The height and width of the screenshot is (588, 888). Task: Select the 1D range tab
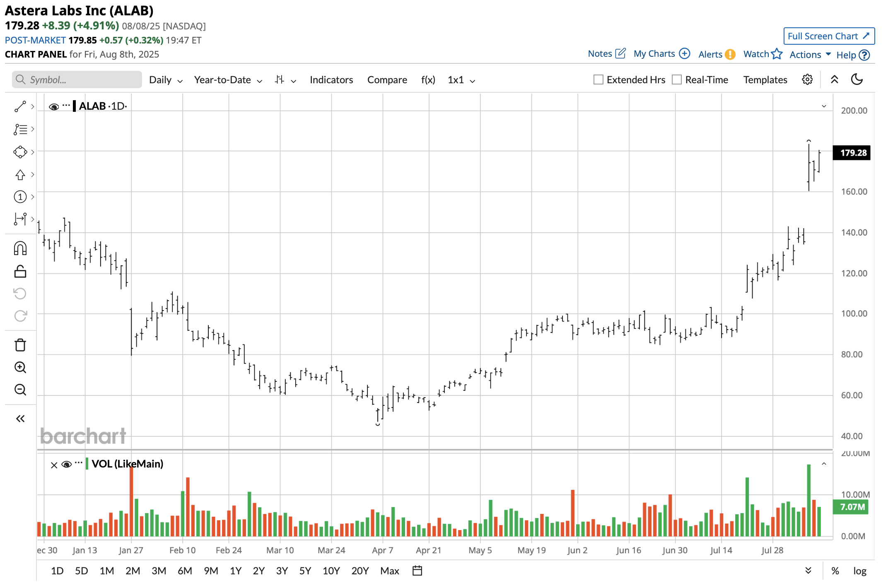click(x=57, y=571)
